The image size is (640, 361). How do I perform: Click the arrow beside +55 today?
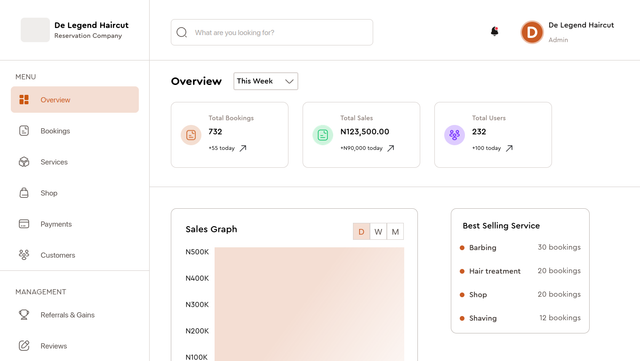pyautogui.click(x=243, y=148)
